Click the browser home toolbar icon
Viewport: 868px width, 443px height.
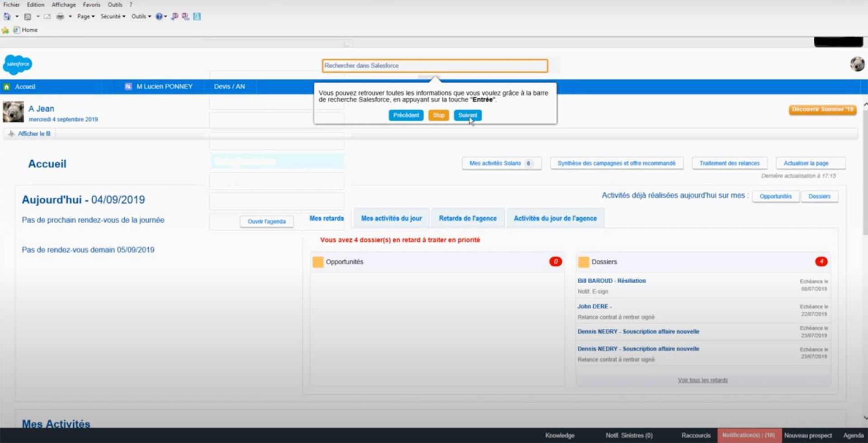click(7, 17)
